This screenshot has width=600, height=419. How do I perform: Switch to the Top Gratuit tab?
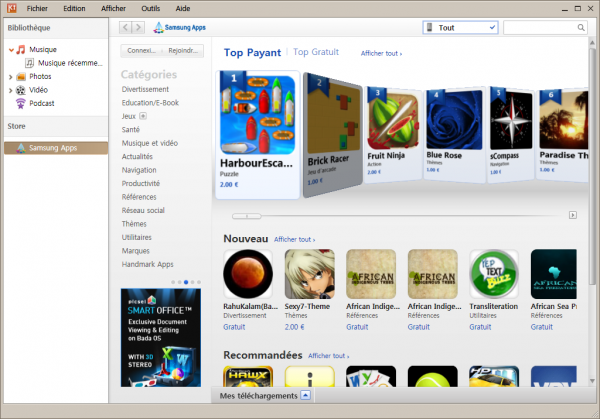[316, 52]
